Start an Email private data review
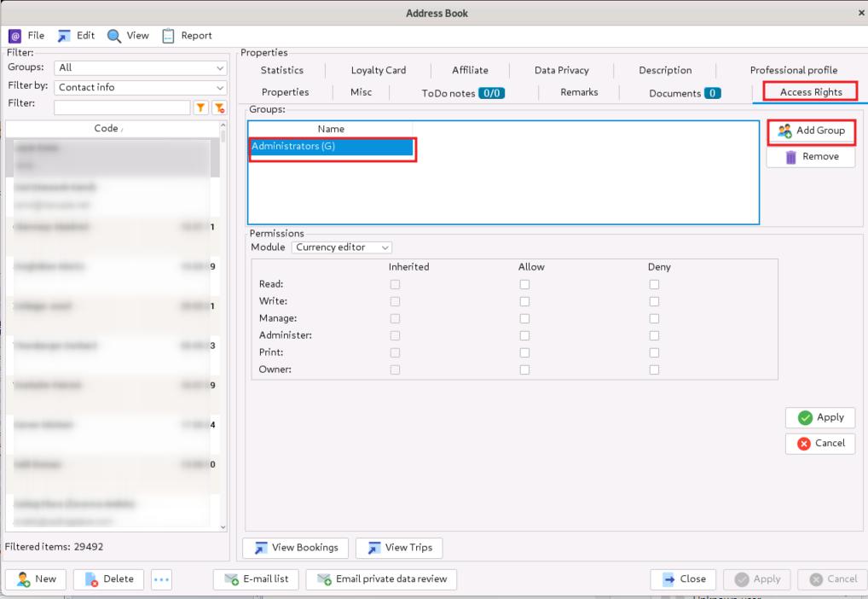The height and width of the screenshot is (599, 868). coord(379,579)
